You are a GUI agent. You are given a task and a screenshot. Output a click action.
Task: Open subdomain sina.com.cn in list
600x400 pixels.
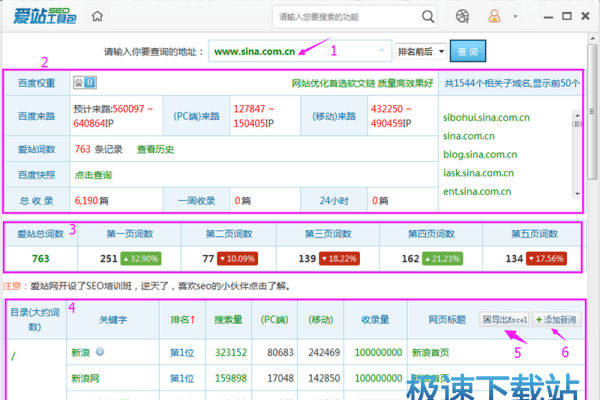[x=469, y=136]
